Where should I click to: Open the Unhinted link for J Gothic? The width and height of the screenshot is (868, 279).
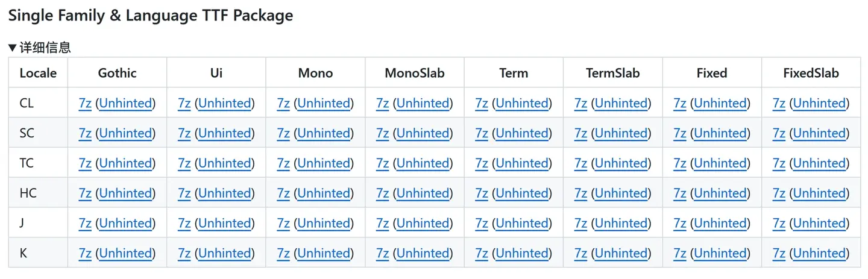pyautogui.click(x=125, y=224)
